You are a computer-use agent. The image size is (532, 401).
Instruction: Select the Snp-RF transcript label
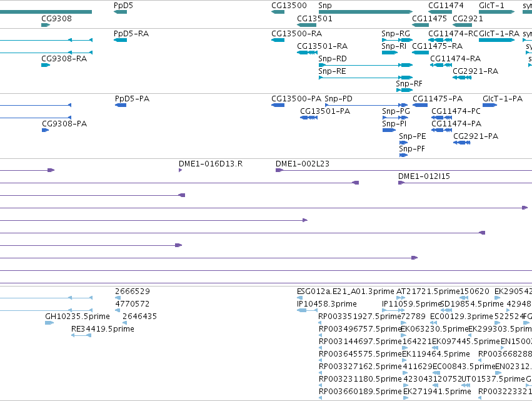(x=409, y=84)
